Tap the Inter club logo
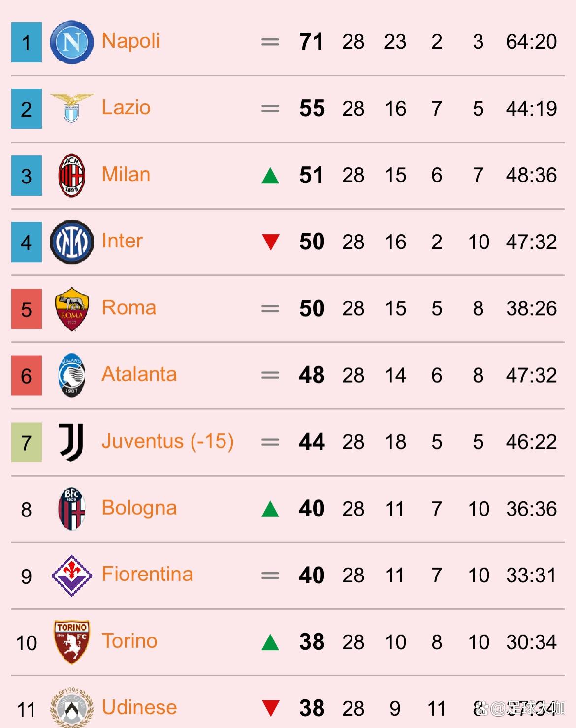Viewport: 576px width, 728px height. pyautogui.click(x=72, y=242)
